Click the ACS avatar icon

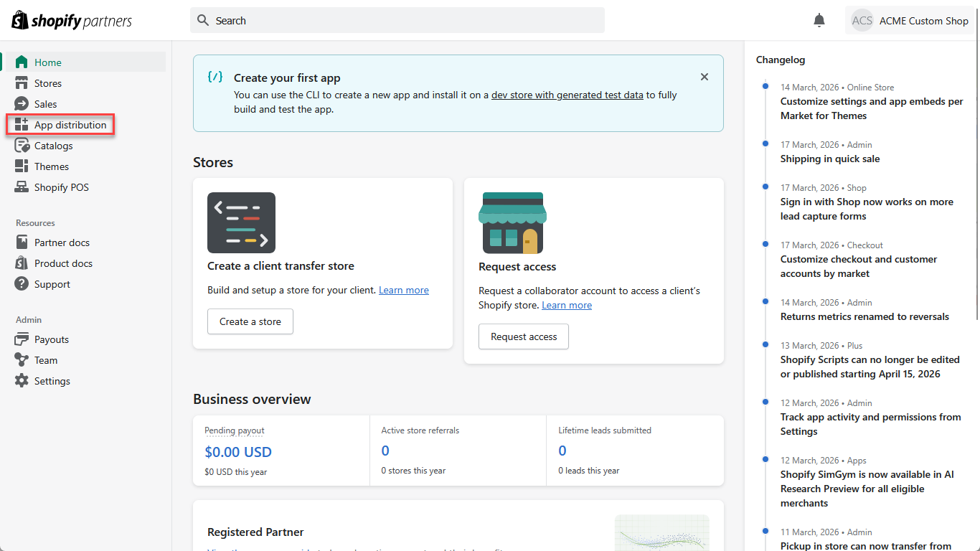coord(862,21)
